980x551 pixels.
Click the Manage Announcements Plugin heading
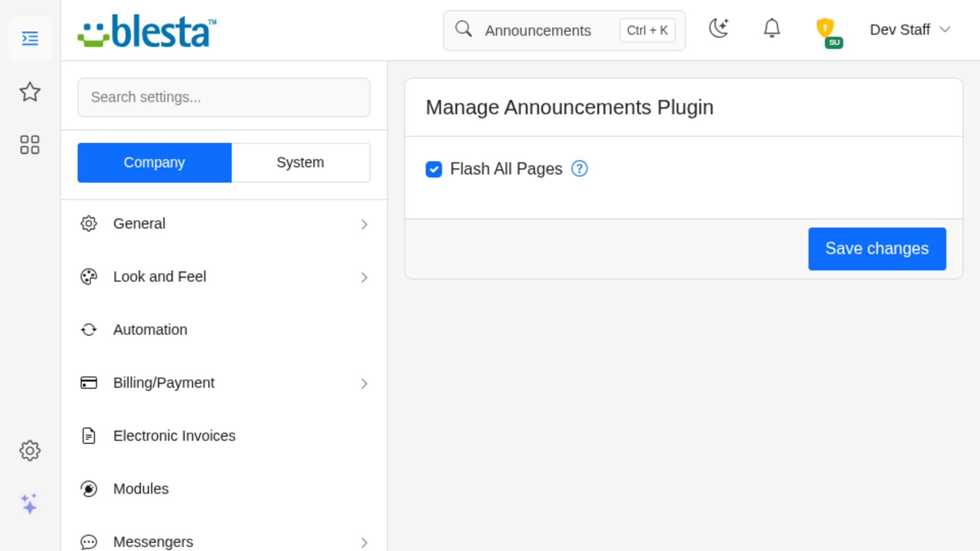tap(570, 108)
